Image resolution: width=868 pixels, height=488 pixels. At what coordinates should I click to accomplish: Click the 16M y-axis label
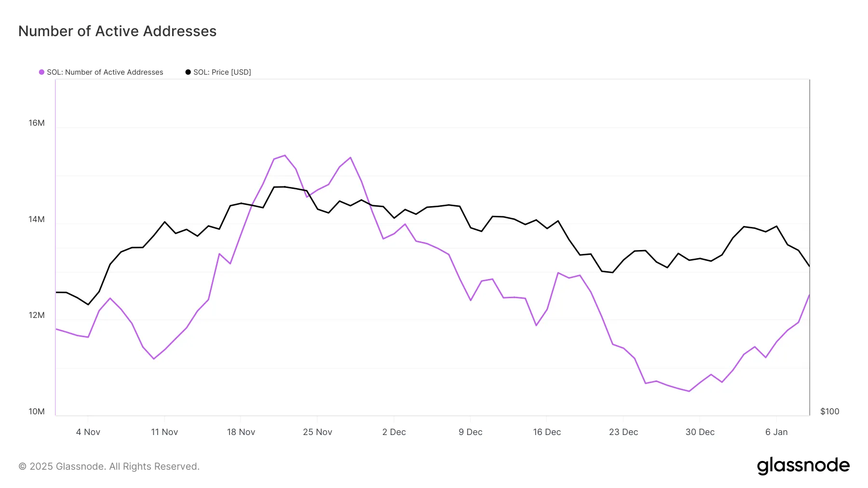pos(37,123)
